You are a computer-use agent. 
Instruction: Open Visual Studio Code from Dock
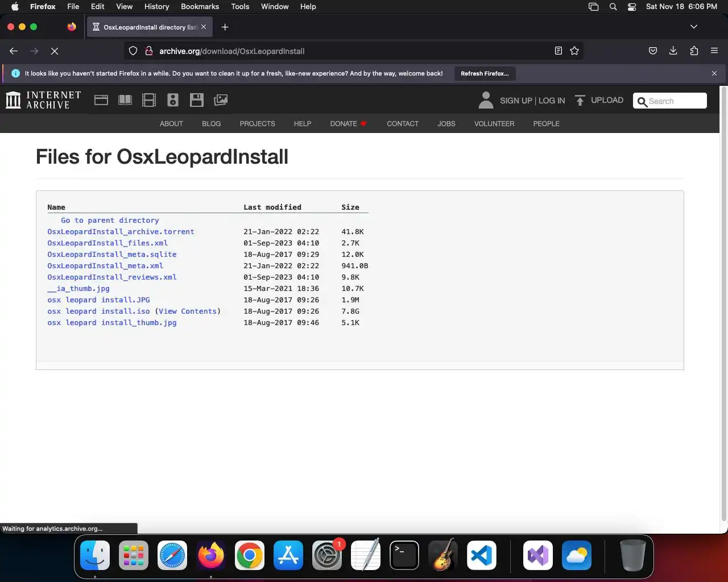coord(482,555)
